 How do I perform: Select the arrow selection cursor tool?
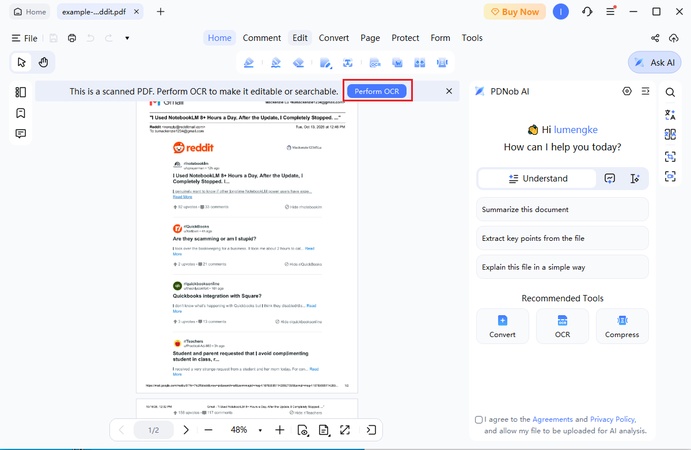point(21,62)
